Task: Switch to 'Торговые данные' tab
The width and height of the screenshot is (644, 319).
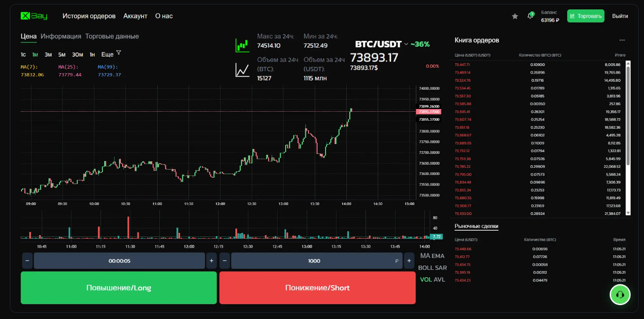Action: [112, 36]
